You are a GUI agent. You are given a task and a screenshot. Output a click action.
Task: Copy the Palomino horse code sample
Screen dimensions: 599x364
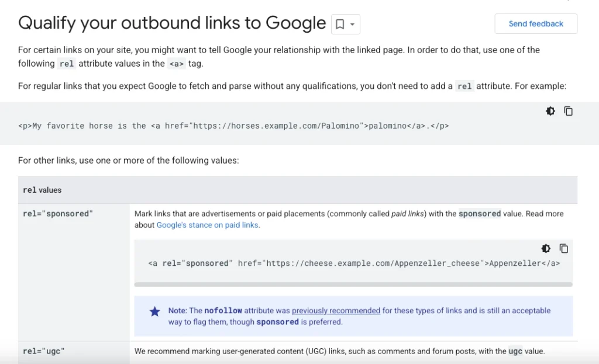568,111
